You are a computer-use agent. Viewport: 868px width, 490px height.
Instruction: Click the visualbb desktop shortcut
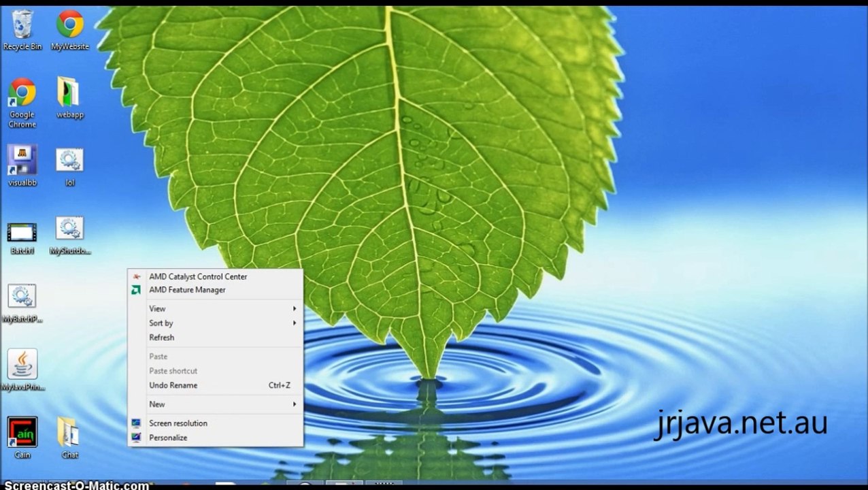click(x=22, y=166)
